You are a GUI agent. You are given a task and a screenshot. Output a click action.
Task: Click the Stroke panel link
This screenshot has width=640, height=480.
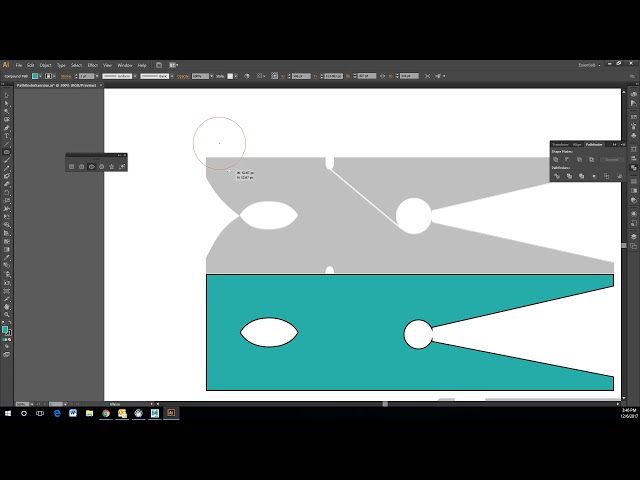click(x=66, y=76)
